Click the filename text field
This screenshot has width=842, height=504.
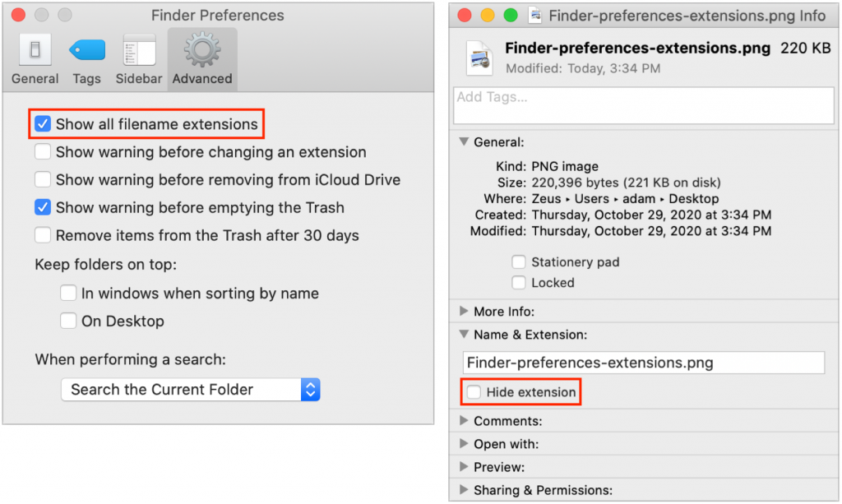pos(643,363)
